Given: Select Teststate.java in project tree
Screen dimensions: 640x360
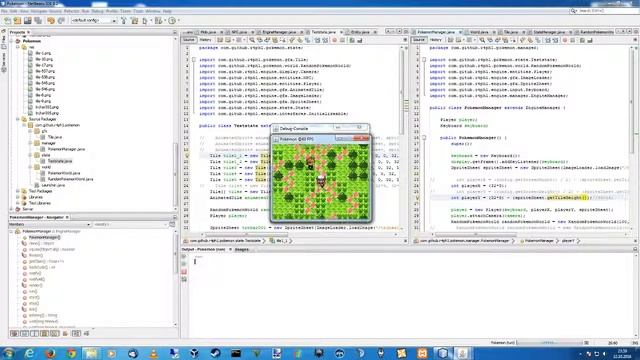Looking at the screenshot, I should coord(60,161).
